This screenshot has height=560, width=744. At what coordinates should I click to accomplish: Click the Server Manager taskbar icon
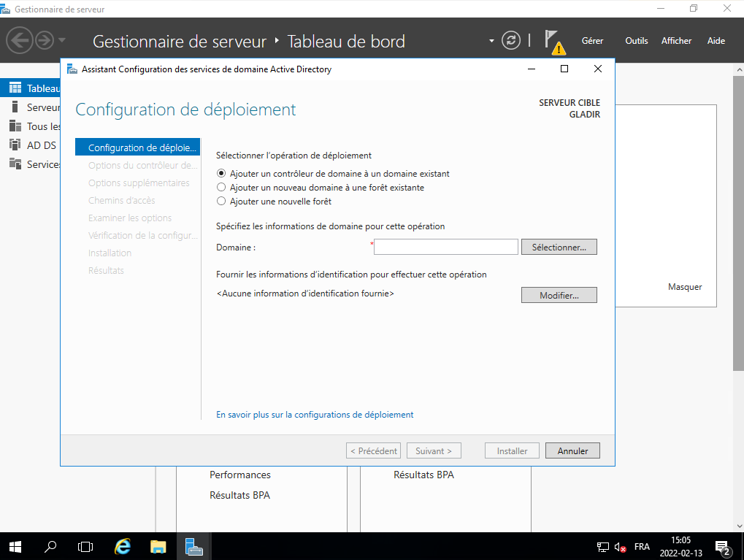[193, 547]
